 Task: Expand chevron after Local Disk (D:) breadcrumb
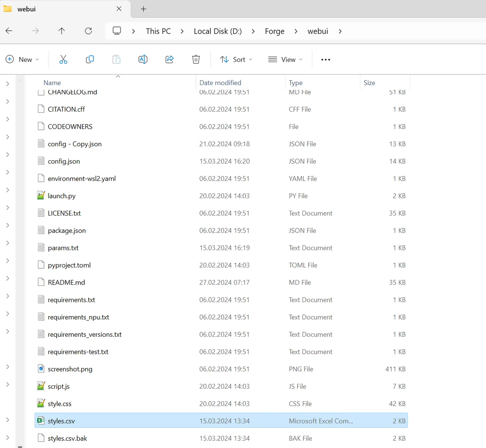[x=253, y=31]
